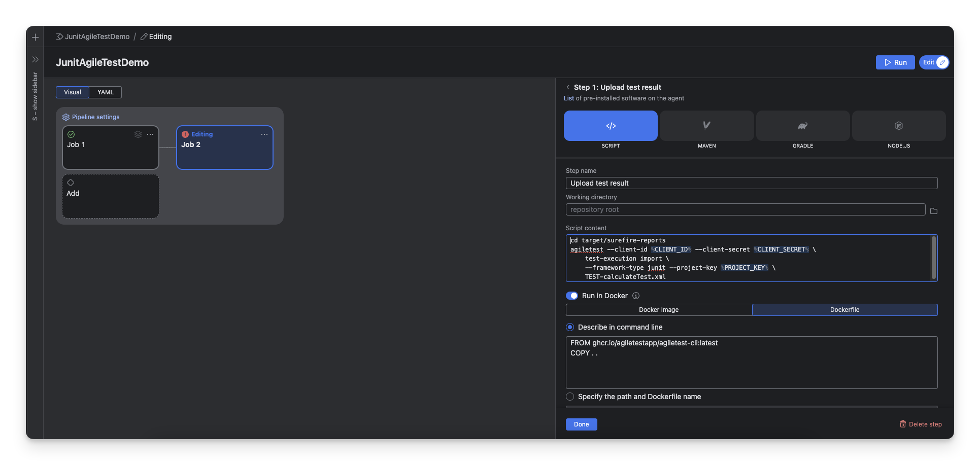This screenshot has width=980, height=465.
Task: Open the Job 2 more options menu
Action: pyautogui.click(x=264, y=134)
